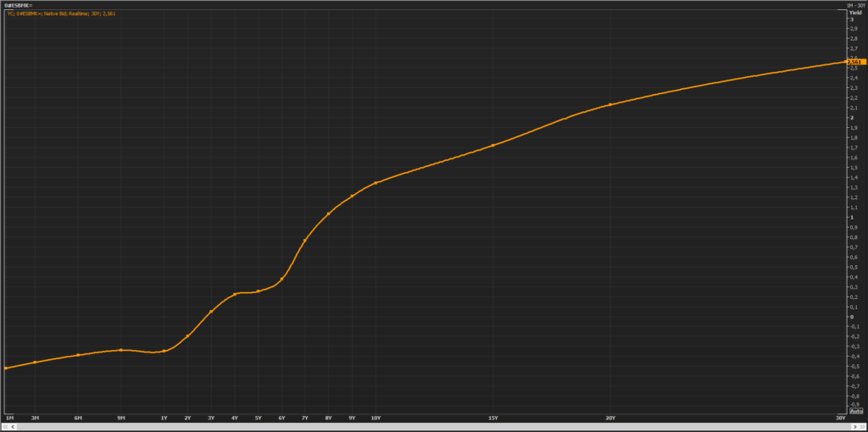Screen dimensions: 868x432
Task: Click the 8Y data point on curve
Action: tap(328, 213)
